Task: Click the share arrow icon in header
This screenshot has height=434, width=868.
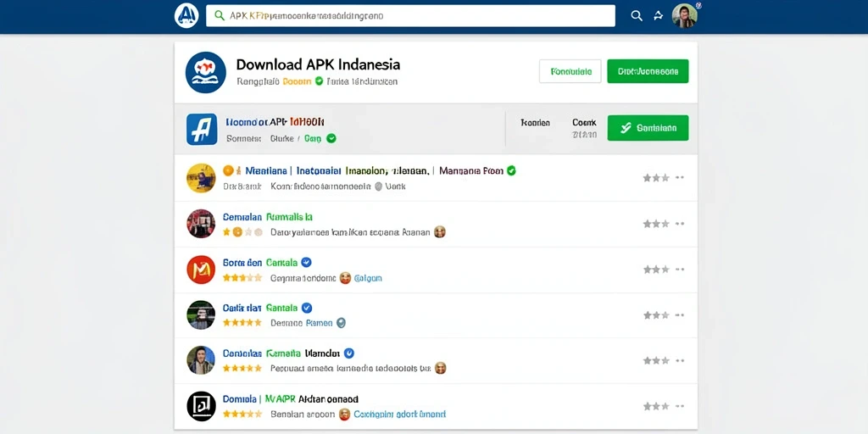Action: click(x=659, y=16)
